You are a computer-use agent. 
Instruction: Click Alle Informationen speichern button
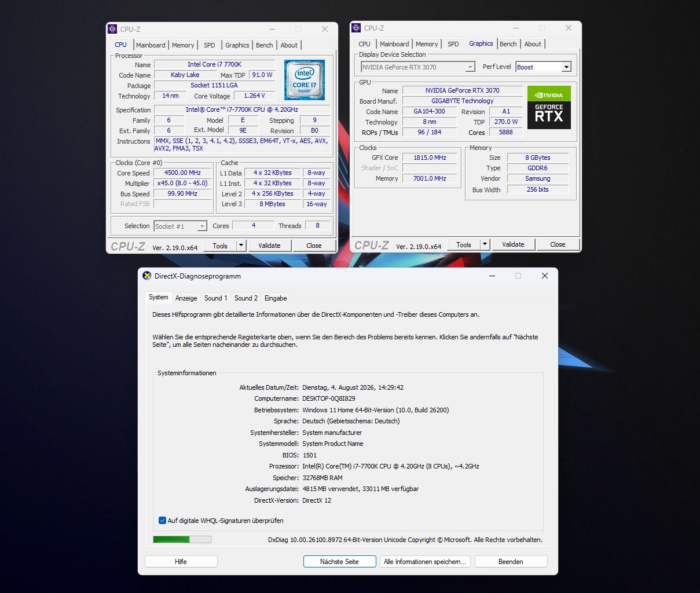(x=425, y=562)
